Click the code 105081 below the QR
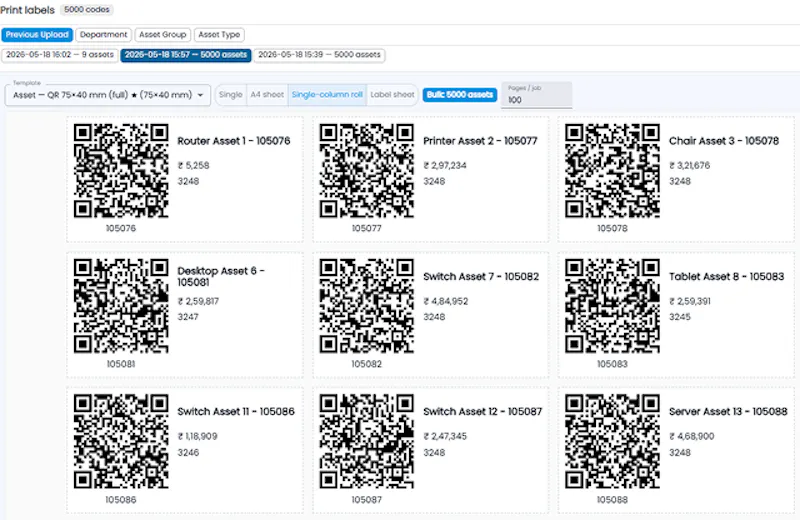800x520 pixels. [x=121, y=364]
